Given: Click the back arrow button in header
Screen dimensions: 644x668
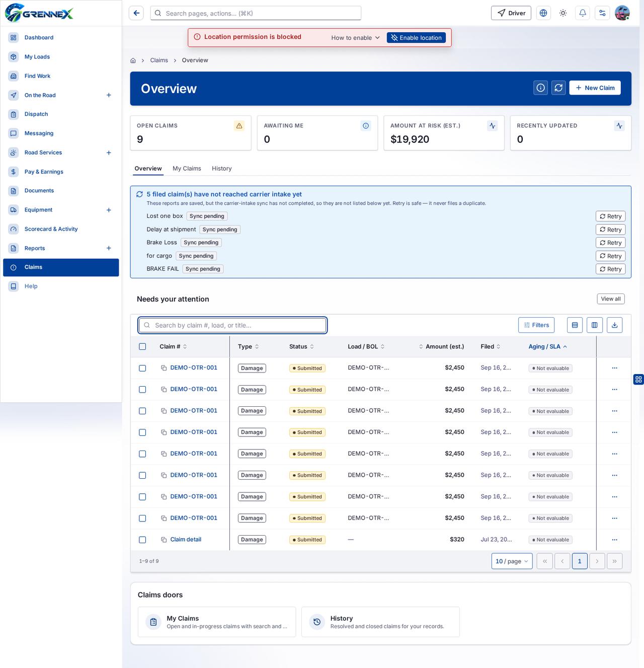Looking at the screenshot, I should point(136,13).
